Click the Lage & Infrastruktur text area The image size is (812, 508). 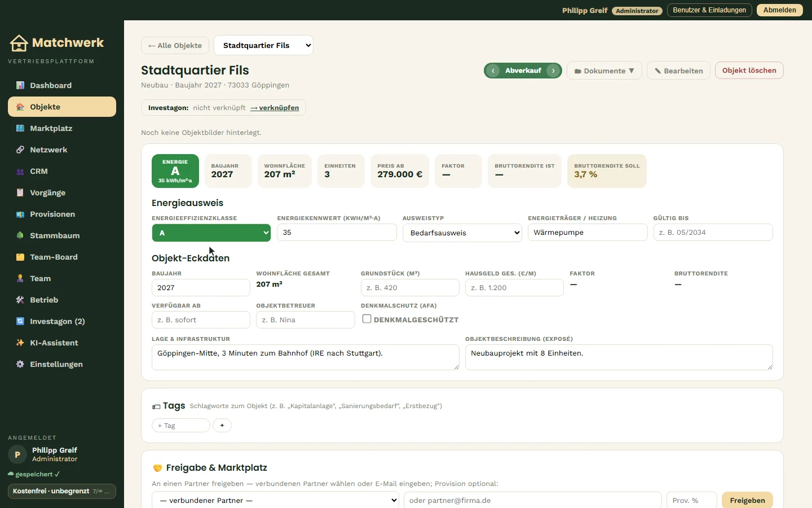306,357
